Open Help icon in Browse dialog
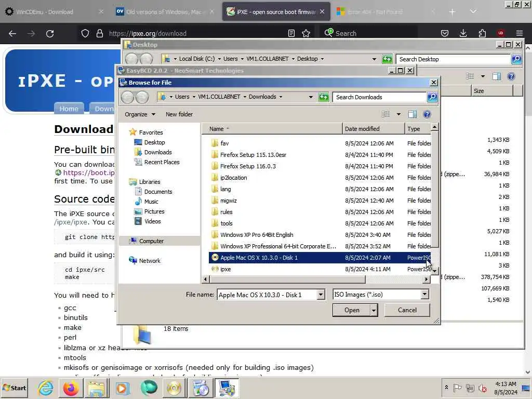The image size is (532, 399). coord(427,114)
